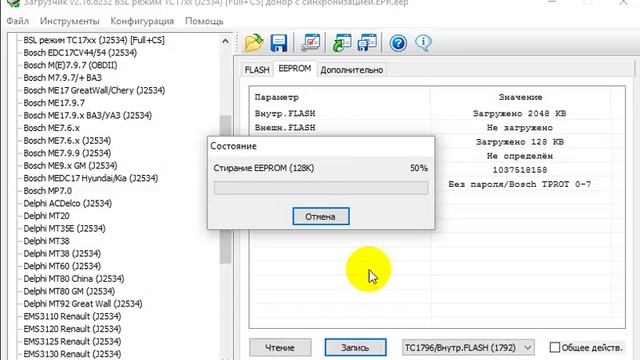Image resolution: width=640 pixels, height=360 pixels.
Task: Select Bosch ME7.6.x without J2534
Action: click(x=51, y=128)
